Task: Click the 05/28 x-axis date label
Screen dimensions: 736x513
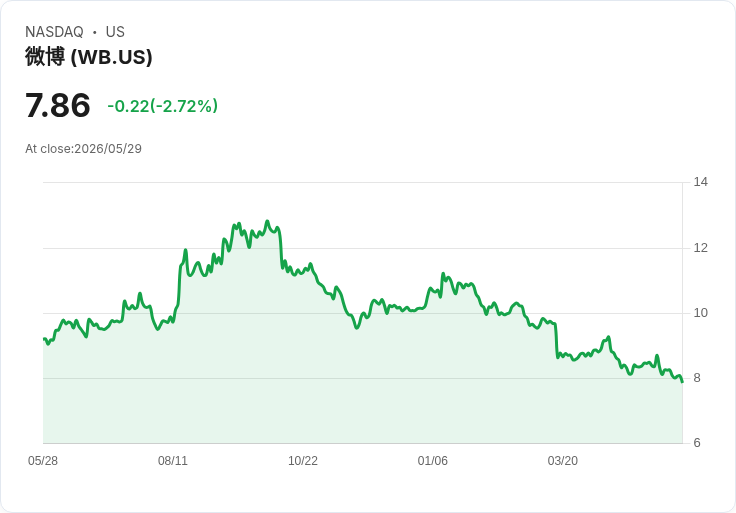Action: coord(43,460)
